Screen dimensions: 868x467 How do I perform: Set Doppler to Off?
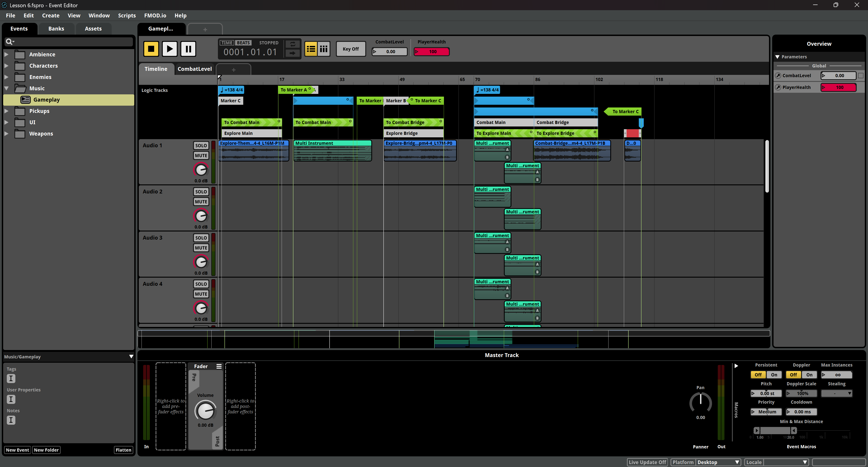pos(793,375)
